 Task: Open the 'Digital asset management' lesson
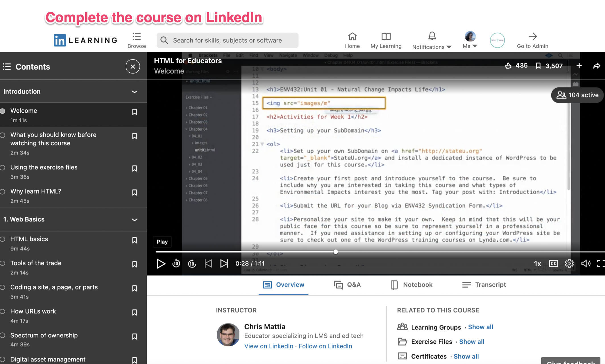click(x=48, y=359)
